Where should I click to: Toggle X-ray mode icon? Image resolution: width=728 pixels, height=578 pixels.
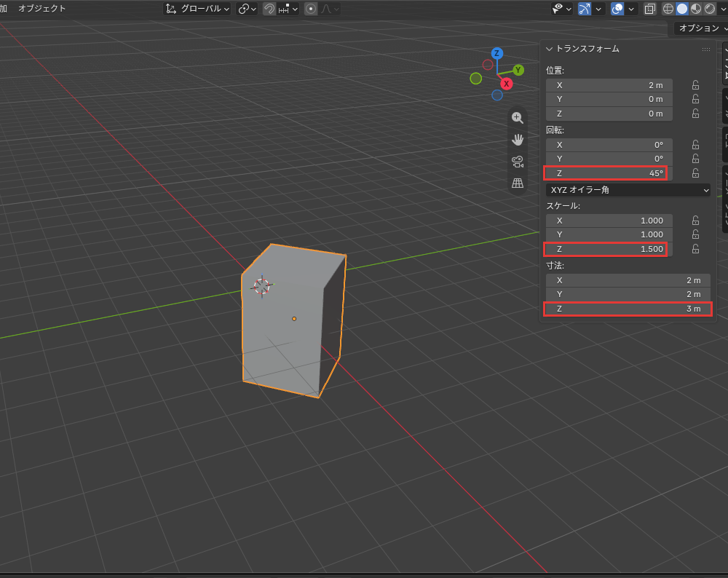[x=650, y=9]
